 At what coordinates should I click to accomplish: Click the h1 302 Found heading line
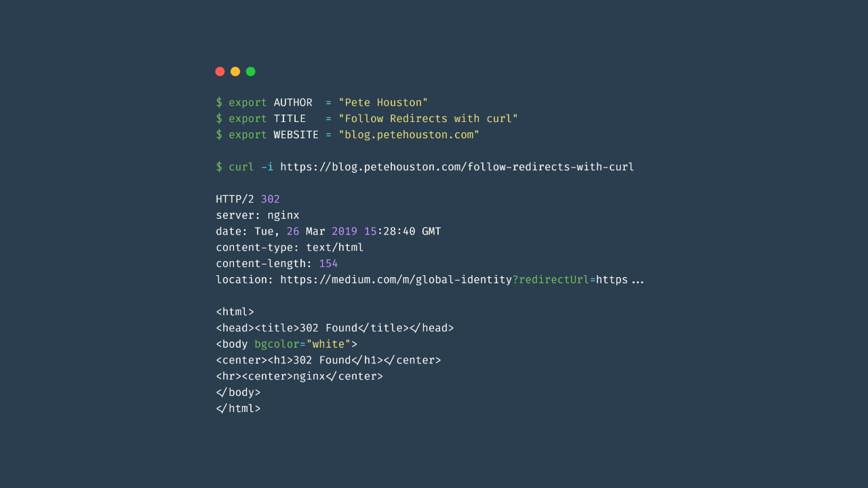tap(328, 360)
